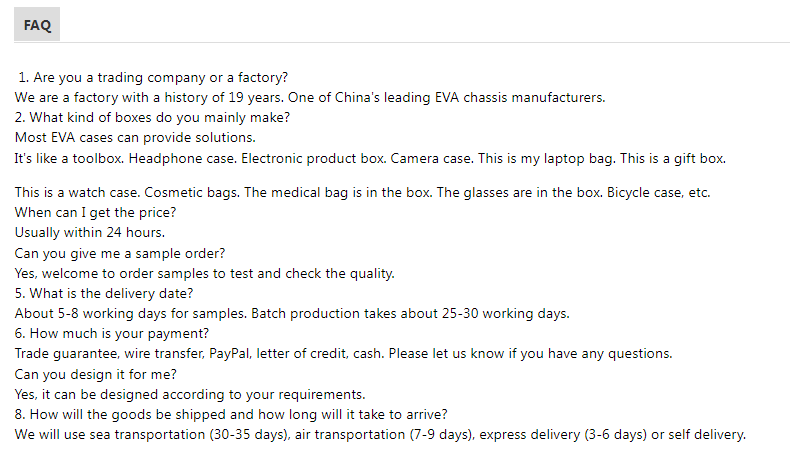Click the 'Usually within 24 hours' answer
This screenshot has height=451, width=790.
90,232
